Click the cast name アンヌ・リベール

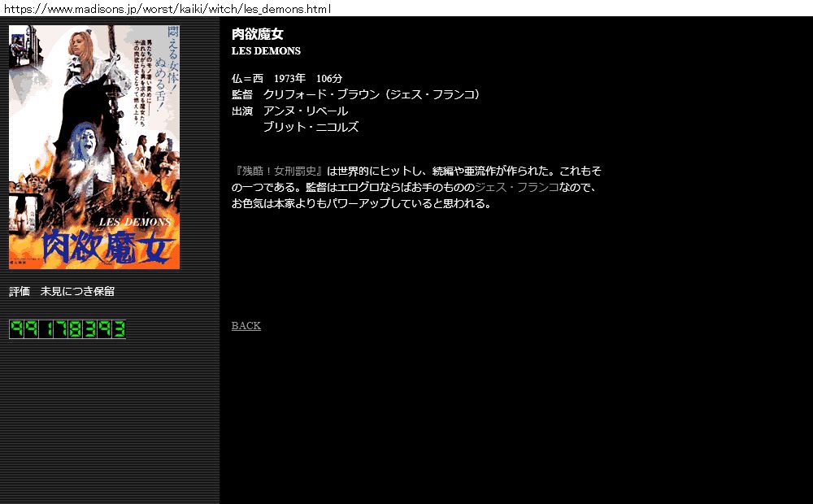click(x=305, y=111)
